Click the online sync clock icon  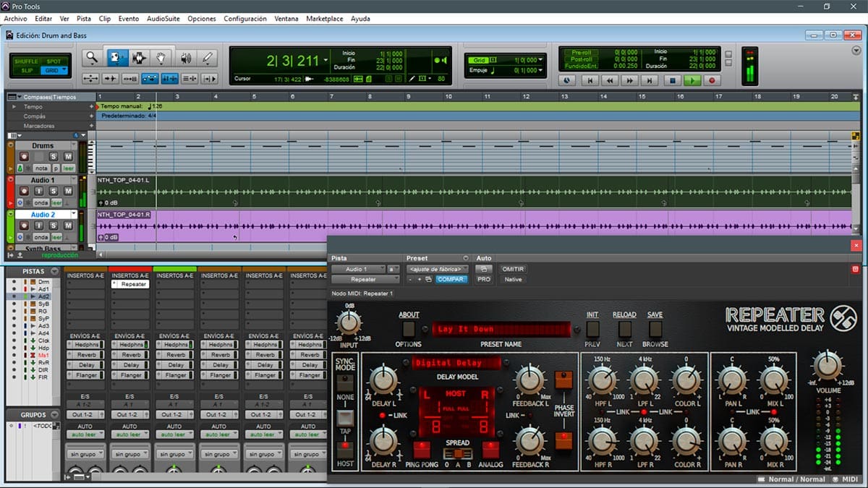coord(566,81)
